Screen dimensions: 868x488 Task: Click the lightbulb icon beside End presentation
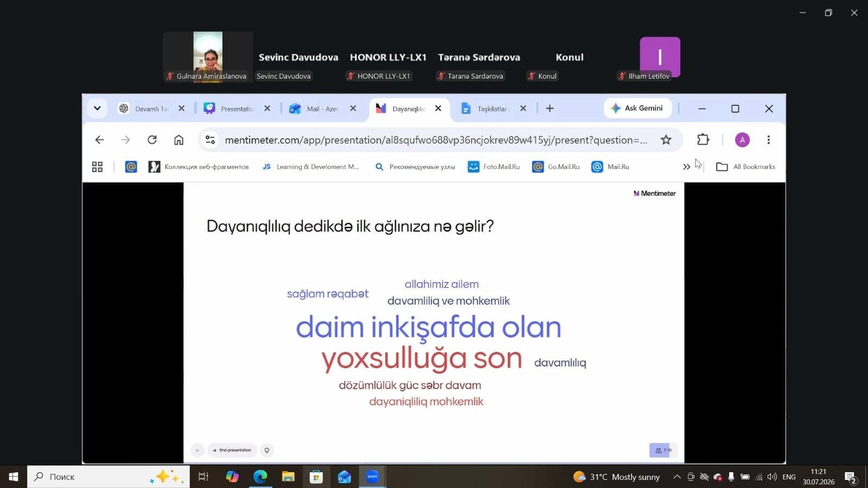point(267,450)
